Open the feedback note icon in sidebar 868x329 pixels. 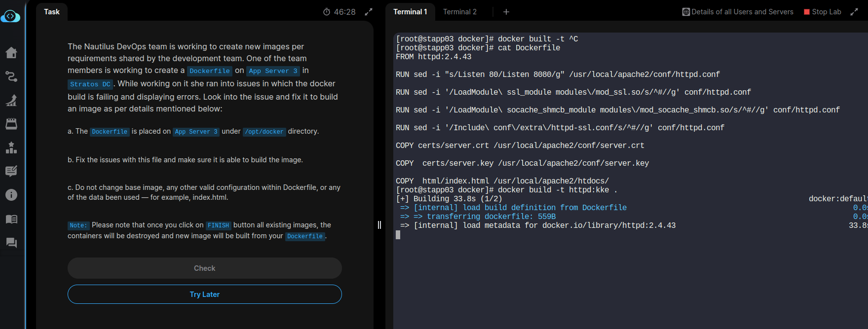tap(11, 171)
